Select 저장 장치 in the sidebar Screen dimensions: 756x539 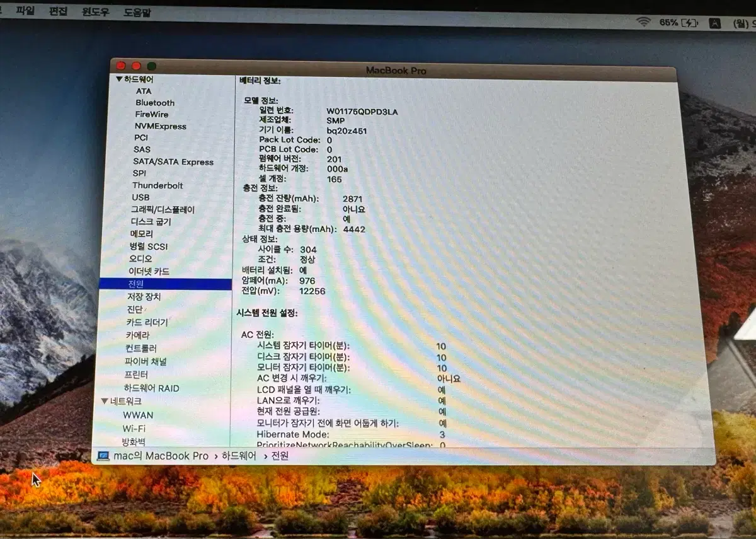coord(144,296)
